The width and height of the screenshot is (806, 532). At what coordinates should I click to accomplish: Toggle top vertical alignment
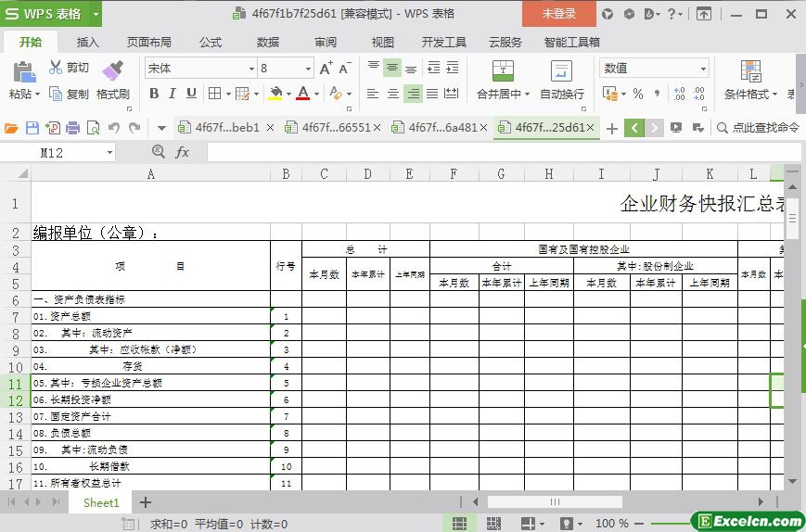374,68
